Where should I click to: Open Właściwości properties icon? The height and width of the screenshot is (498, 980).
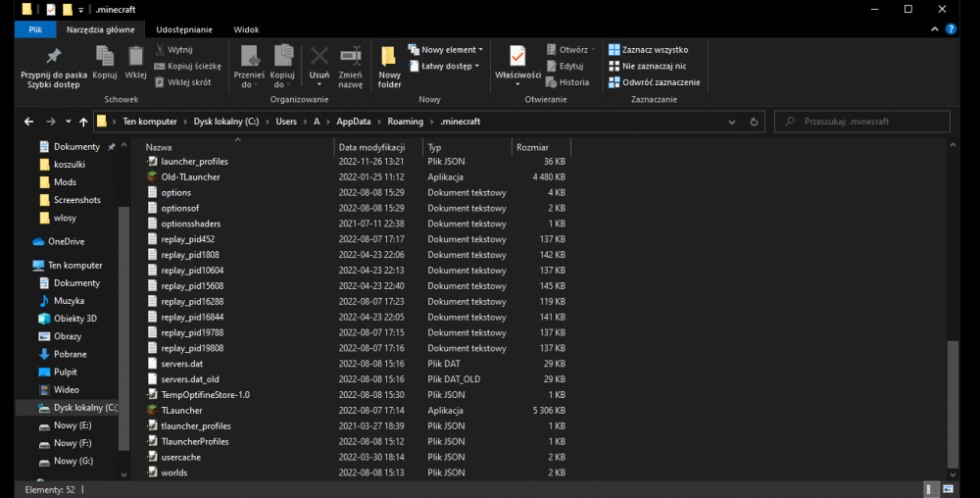coord(517,57)
